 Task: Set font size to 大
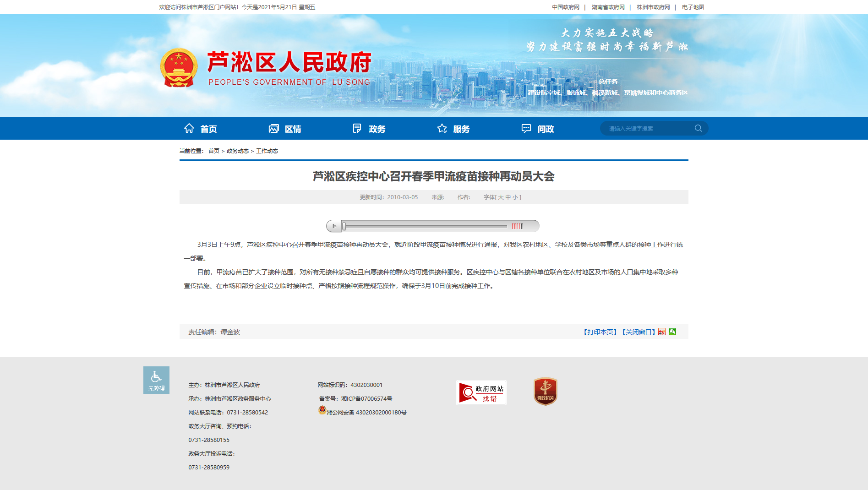pyautogui.click(x=501, y=197)
